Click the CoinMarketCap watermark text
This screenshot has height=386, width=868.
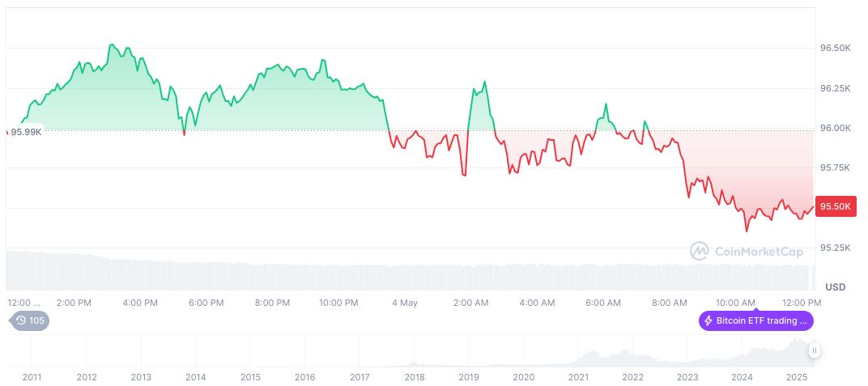pos(759,252)
